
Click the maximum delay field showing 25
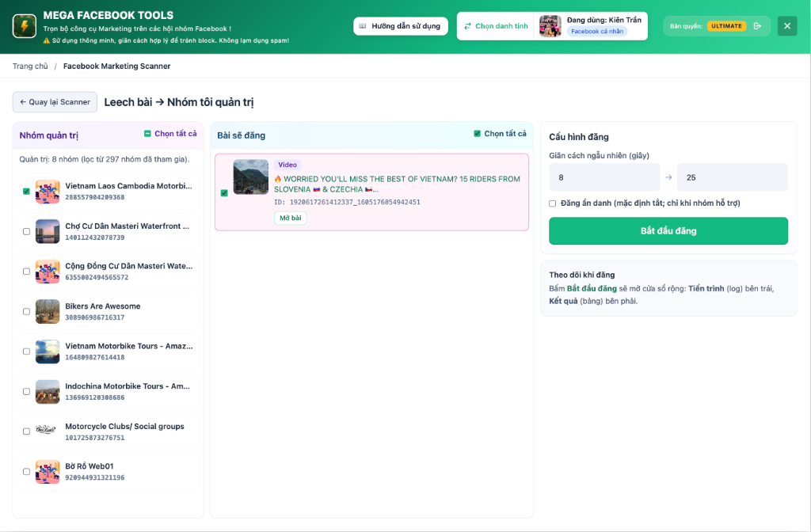click(733, 177)
